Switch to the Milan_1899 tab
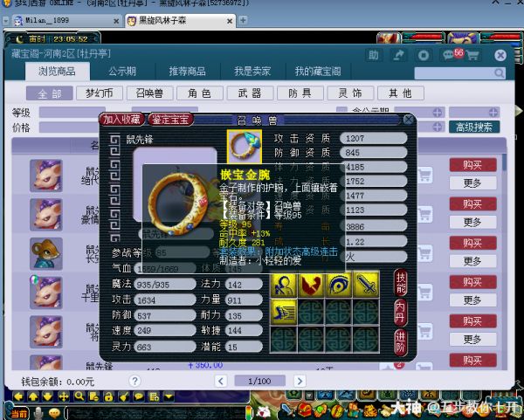524x420 pixels. (66, 21)
